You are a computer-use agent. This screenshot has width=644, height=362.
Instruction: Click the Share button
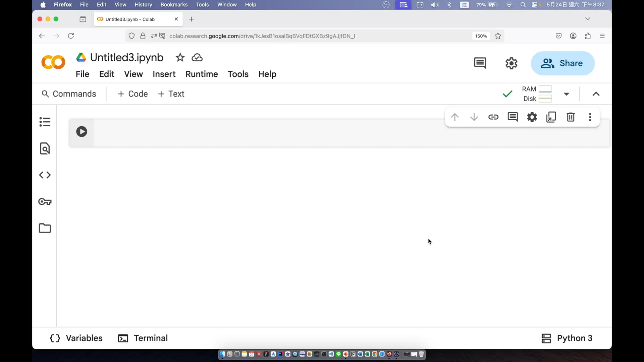[x=562, y=63]
